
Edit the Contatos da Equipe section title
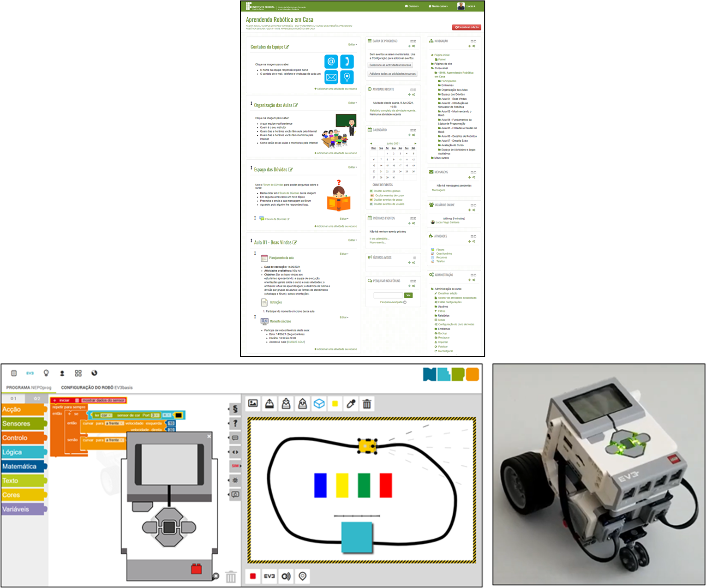pos(287,47)
